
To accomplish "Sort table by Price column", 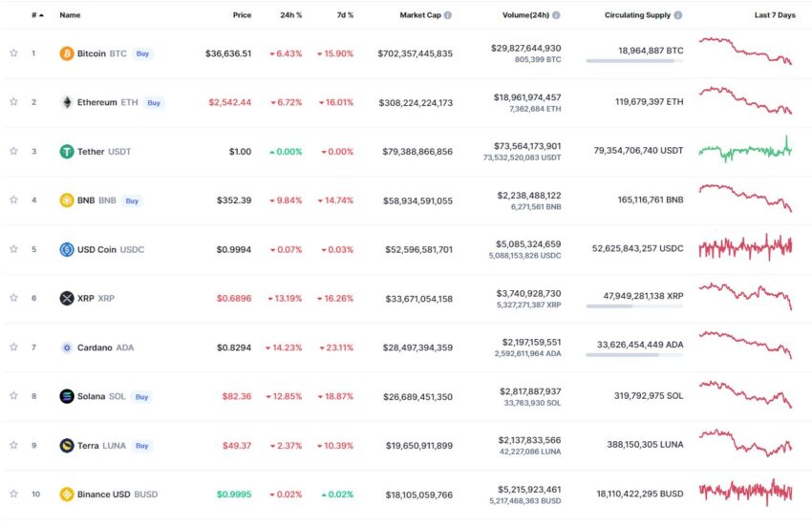I will [242, 15].
